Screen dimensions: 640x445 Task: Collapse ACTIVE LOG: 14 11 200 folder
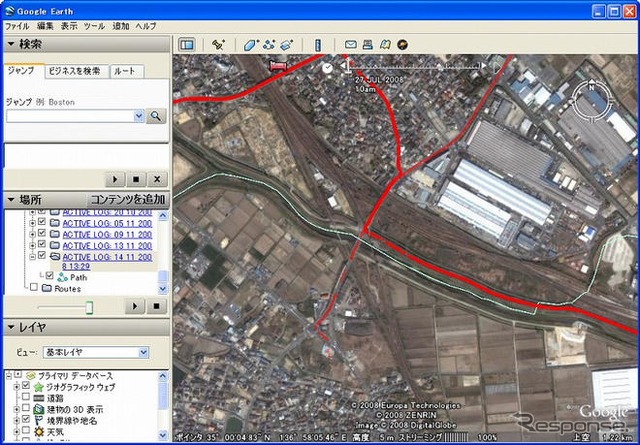(33, 256)
